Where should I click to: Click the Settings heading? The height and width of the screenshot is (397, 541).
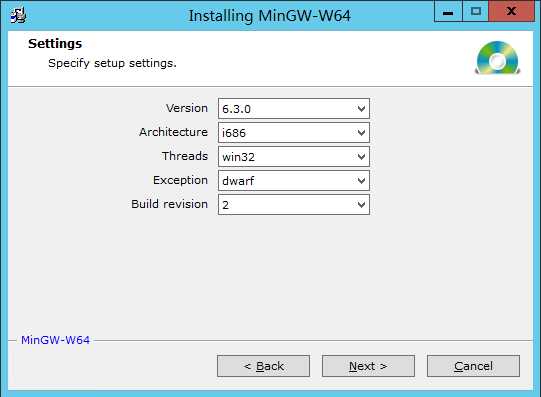(55, 44)
